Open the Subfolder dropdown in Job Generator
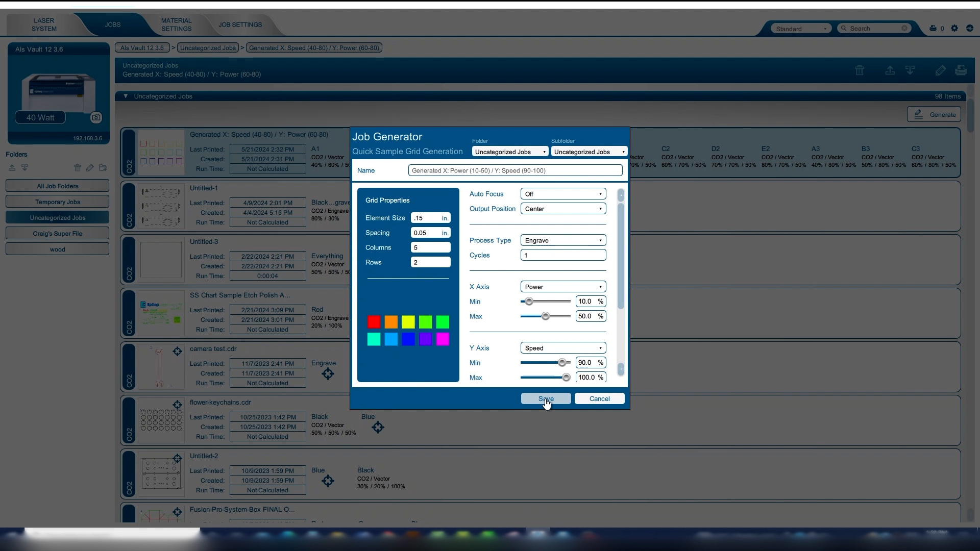 [x=589, y=152]
